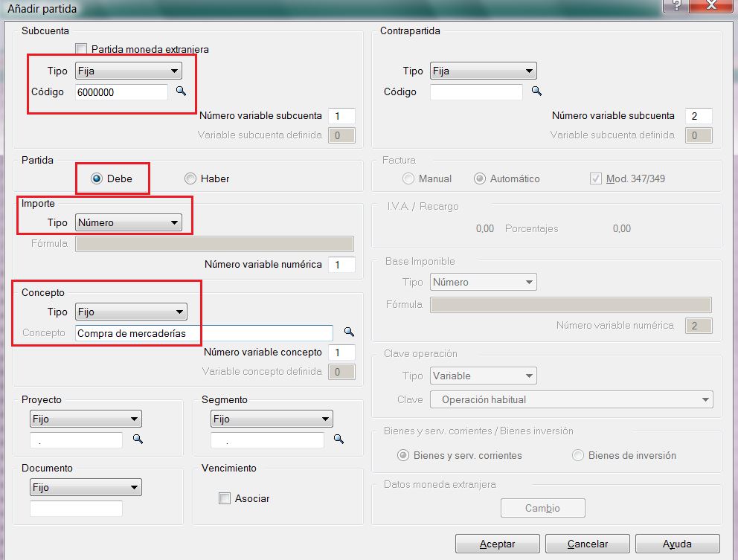The width and height of the screenshot is (738, 560).
Task: Open the Documento Fijo dropdown
Action: point(86,488)
